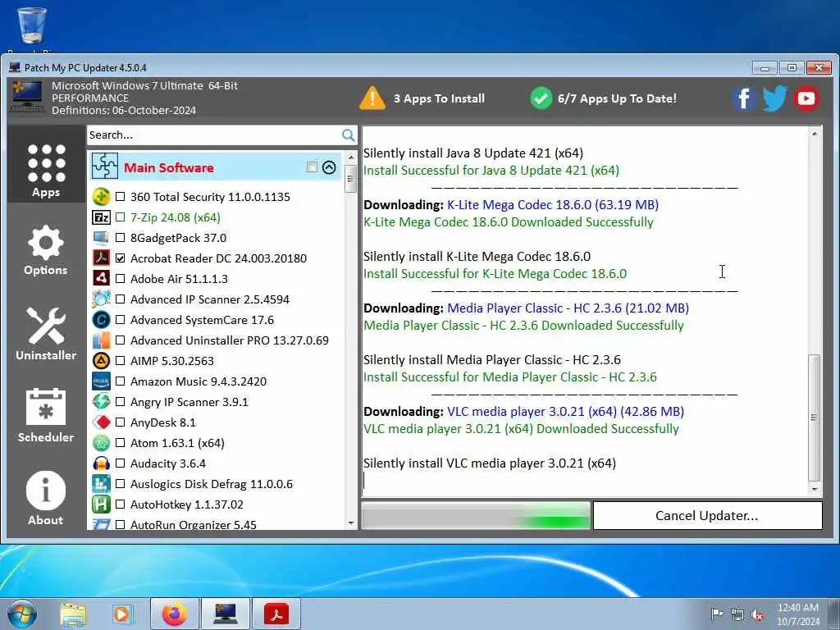The image size is (840, 630).
Task: Click the Amazon Music icon
Action: tap(101, 381)
